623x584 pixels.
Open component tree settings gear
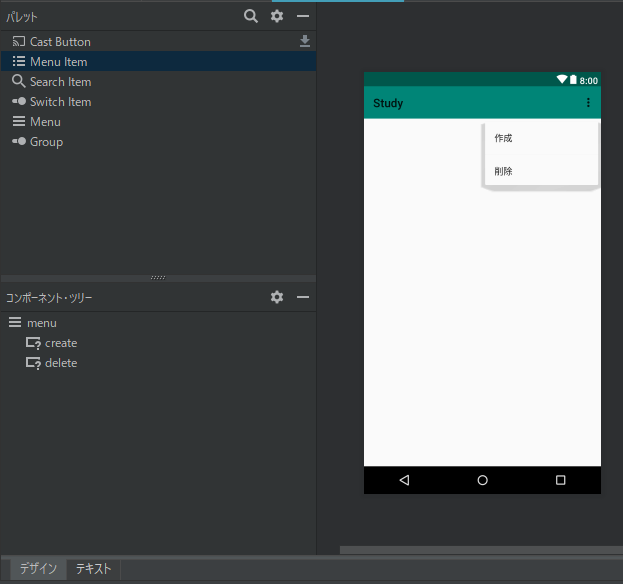click(277, 297)
